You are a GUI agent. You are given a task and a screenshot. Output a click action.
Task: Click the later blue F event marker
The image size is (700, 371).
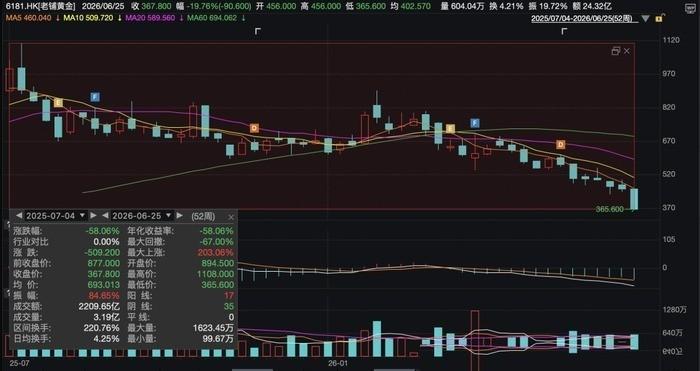(x=475, y=123)
